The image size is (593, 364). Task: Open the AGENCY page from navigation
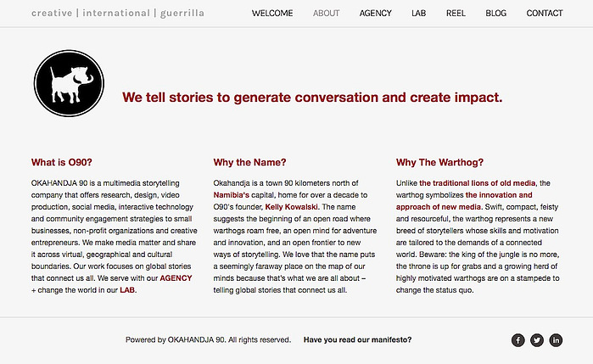point(375,14)
